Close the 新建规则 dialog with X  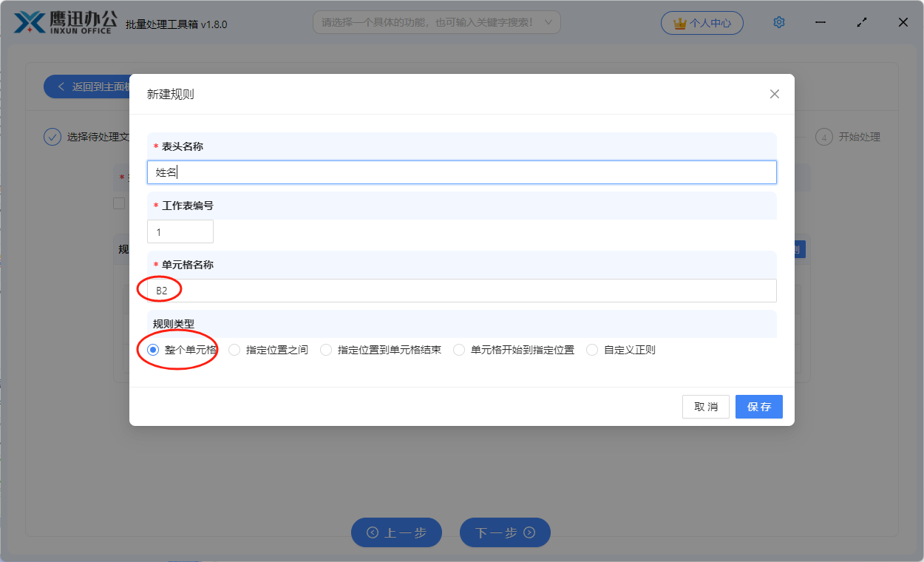click(774, 94)
